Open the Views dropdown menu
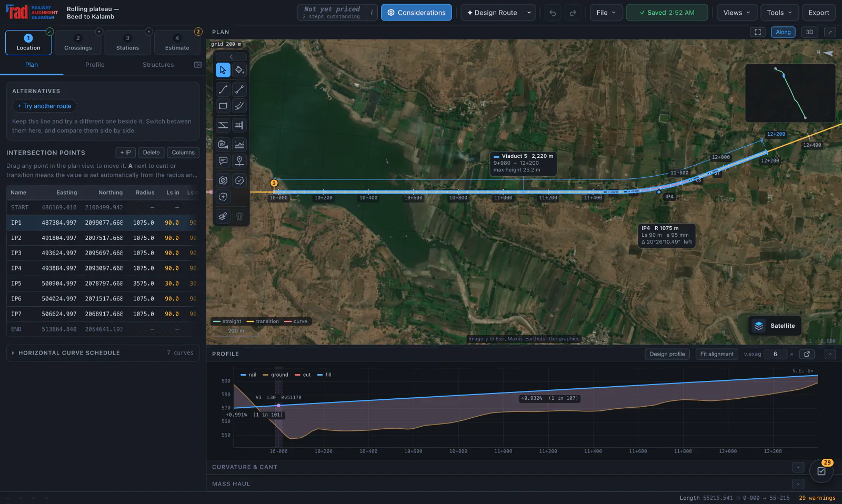This screenshot has width=842, height=504. tap(737, 13)
